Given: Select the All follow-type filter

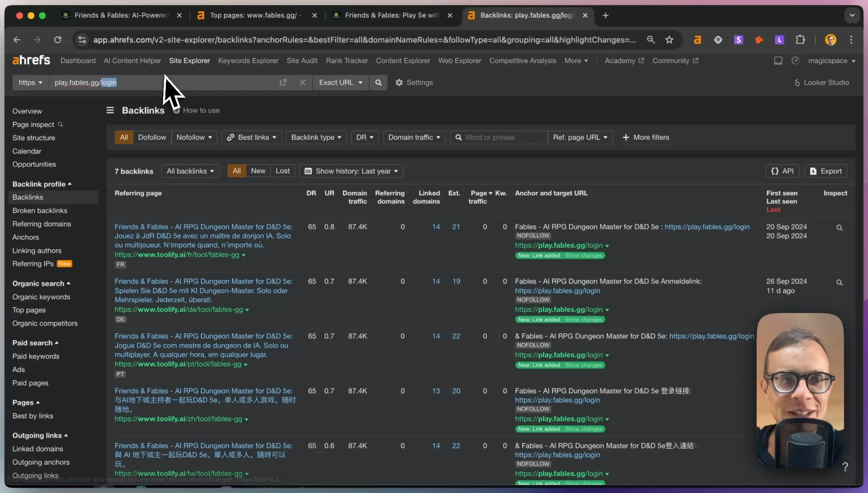Looking at the screenshot, I should [x=124, y=137].
